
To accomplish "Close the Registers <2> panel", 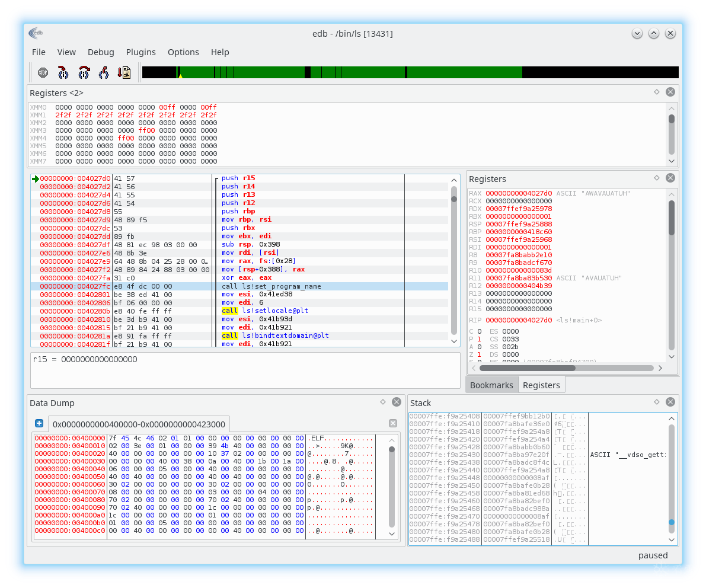I will [x=670, y=92].
